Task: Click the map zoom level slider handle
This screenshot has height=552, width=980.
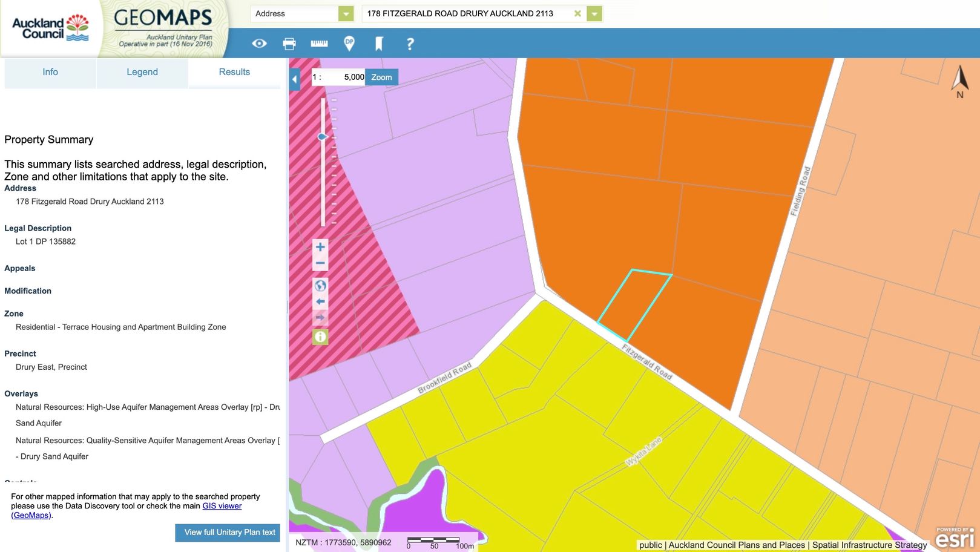Action: [x=323, y=137]
